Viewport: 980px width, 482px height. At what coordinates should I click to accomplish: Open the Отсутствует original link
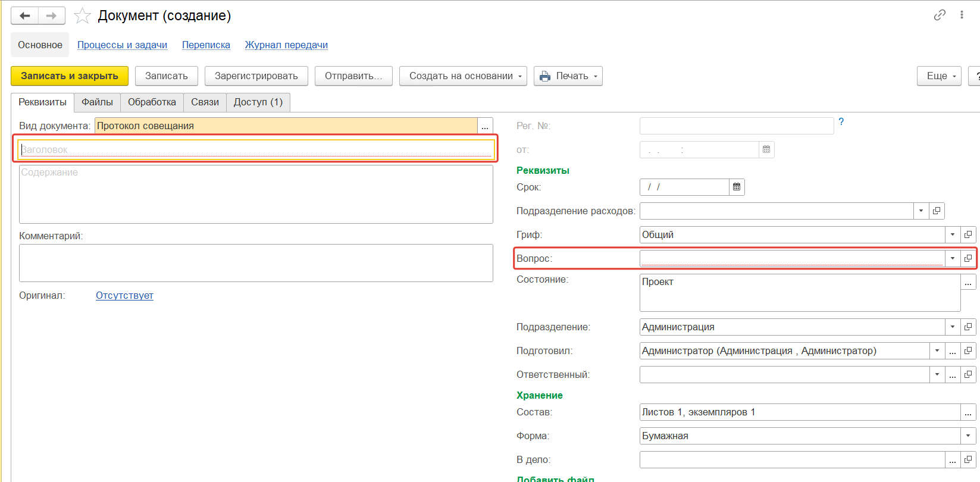coord(124,296)
